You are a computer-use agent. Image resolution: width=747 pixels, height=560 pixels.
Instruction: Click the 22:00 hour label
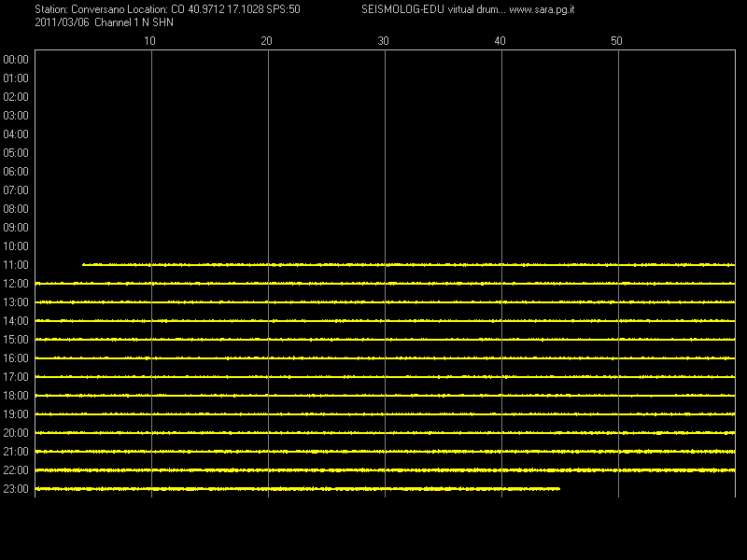pyautogui.click(x=16, y=470)
